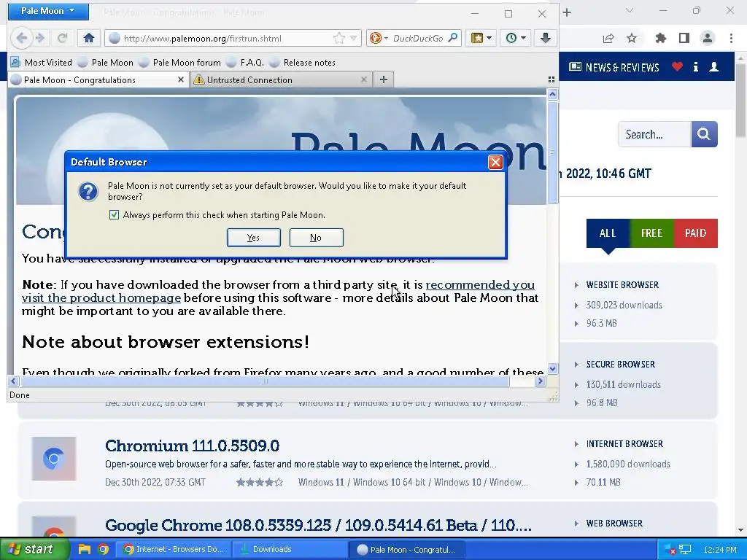Click No in Default Browser dialog
The width and height of the screenshot is (747, 560).
316,238
